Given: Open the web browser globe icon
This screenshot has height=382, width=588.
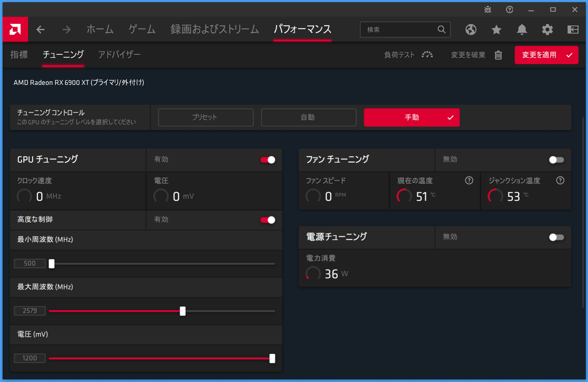Looking at the screenshot, I should click(471, 29).
